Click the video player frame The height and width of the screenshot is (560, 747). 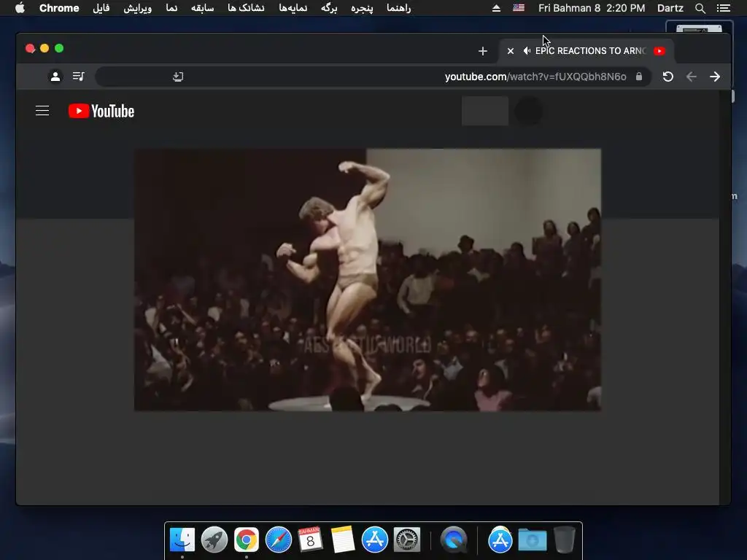(x=368, y=279)
